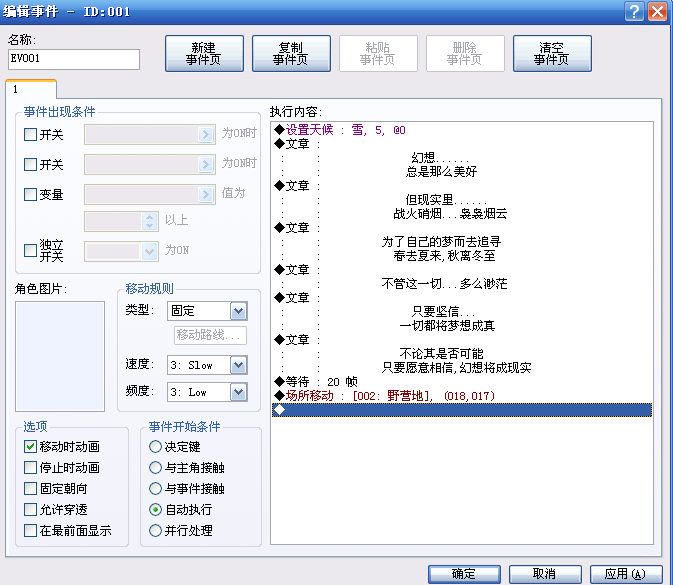The height and width of the screenshot is (585, 673).
Task: Click the help question mark icon
Action: (634, 11)
